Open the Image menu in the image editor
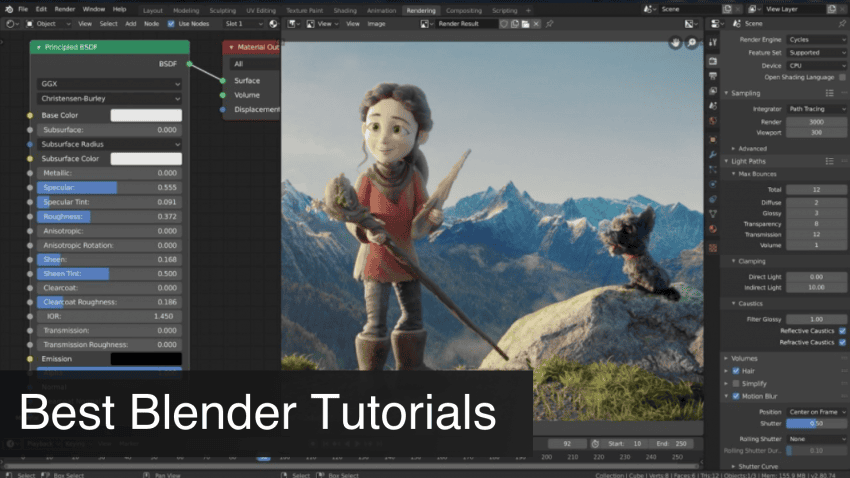Image resolution: width=850 pixels, height=478 pixels. point(376,24)
